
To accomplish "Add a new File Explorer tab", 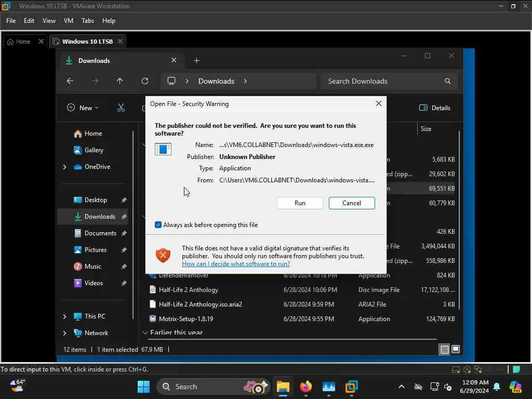I will 196,60.
